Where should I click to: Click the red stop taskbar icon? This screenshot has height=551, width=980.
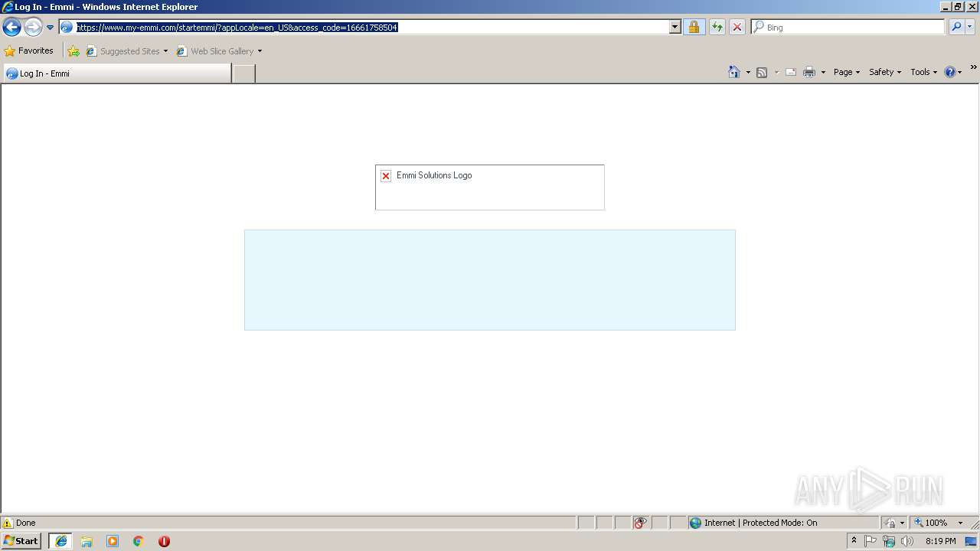pyautogui.click(x=164, y=541)
